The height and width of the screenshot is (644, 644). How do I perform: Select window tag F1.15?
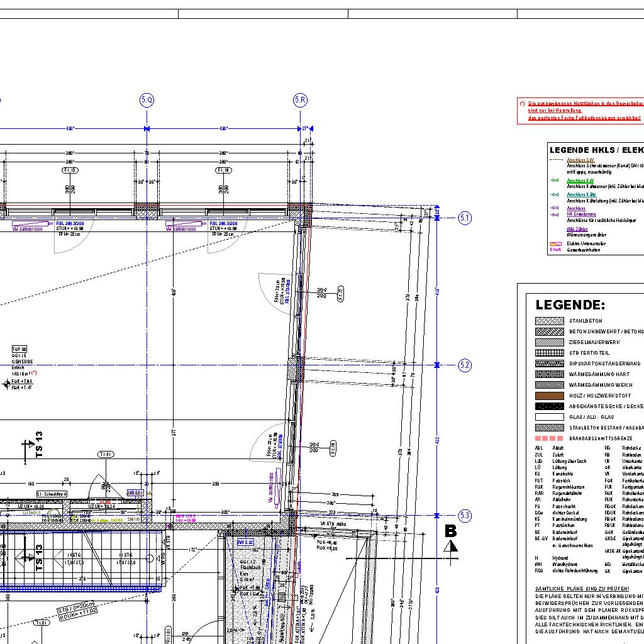point(70,170)
